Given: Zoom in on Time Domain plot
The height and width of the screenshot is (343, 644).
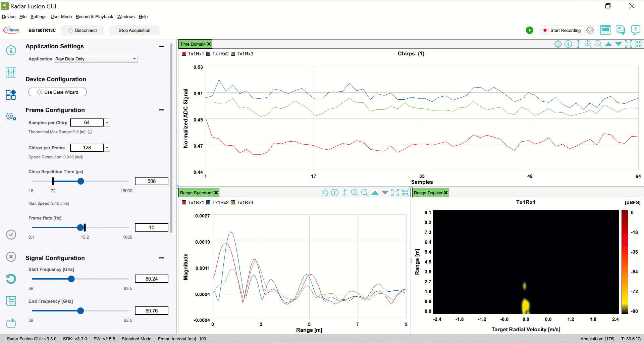Looking at the screenshot, I should point(588,44).
